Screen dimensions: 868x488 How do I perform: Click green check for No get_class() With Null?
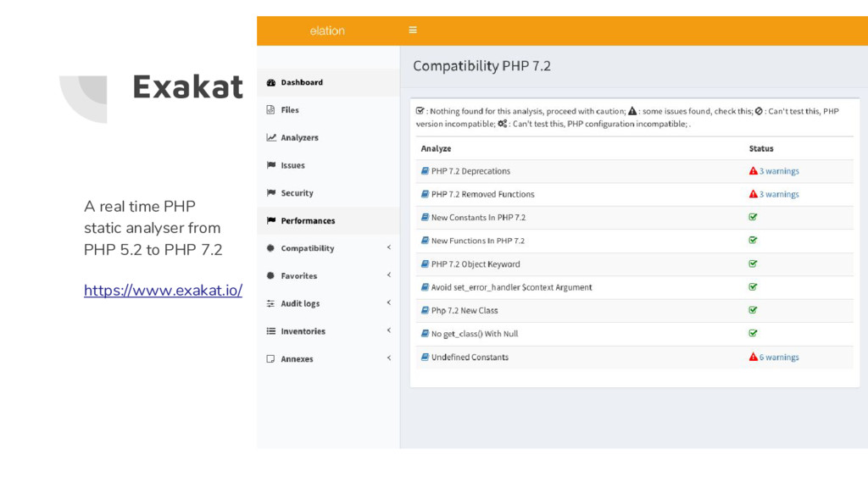[753, 333]
